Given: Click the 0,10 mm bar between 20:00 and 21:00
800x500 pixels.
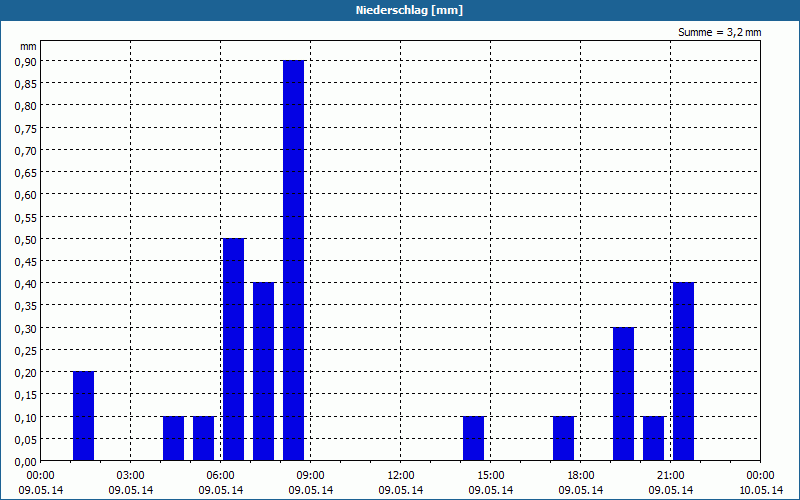Looking at the screenshot, I should pos(654,438).
